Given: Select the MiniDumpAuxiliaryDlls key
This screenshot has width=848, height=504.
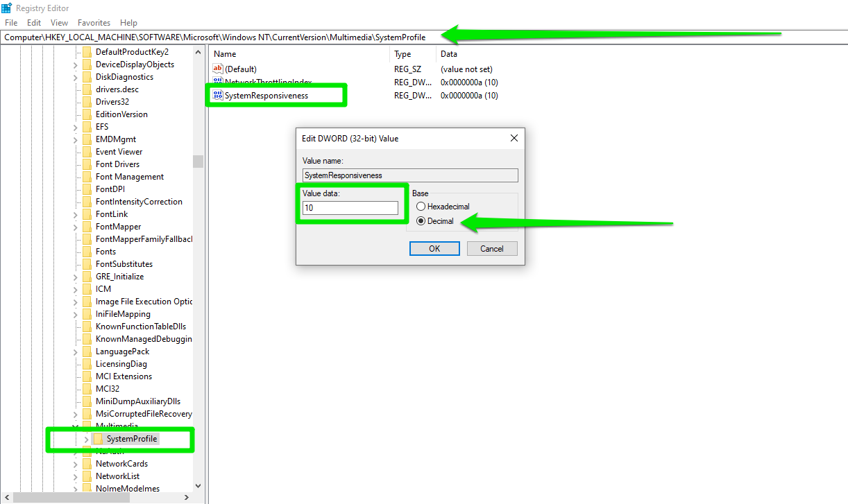Looking at the screenshot, I should click(x=138, y=401).
